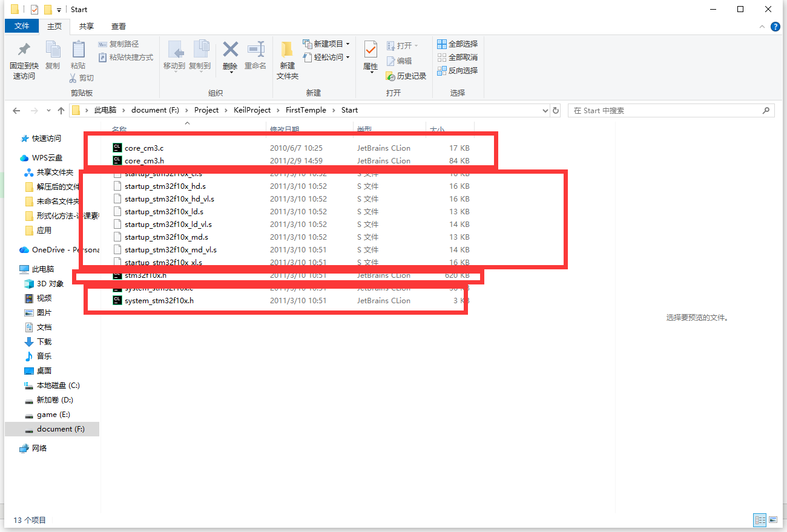Click KeilProject in the address breadcrumb

(x=252, y=110)
